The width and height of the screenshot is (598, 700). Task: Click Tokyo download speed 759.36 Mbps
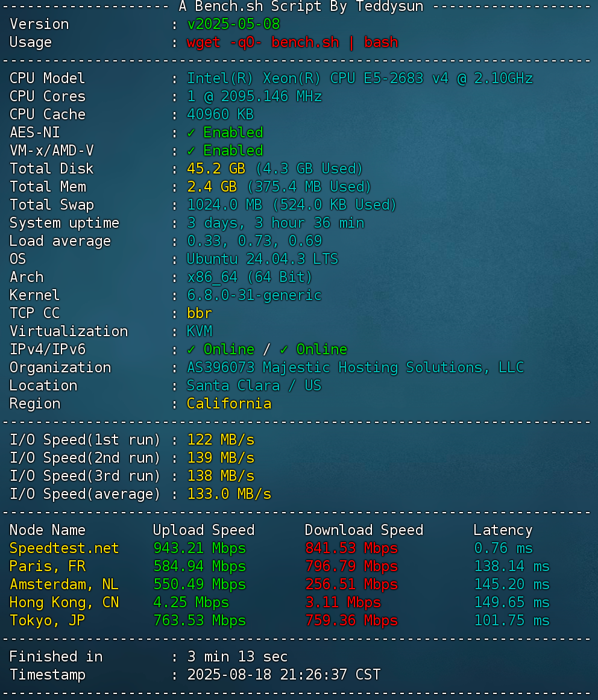click(x=351, y=620)
